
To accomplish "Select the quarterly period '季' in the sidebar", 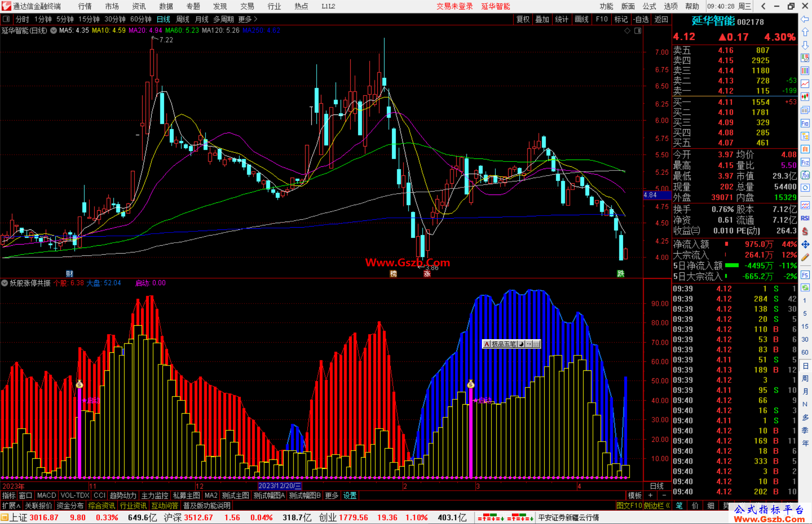I will click(x=805, y=430).
